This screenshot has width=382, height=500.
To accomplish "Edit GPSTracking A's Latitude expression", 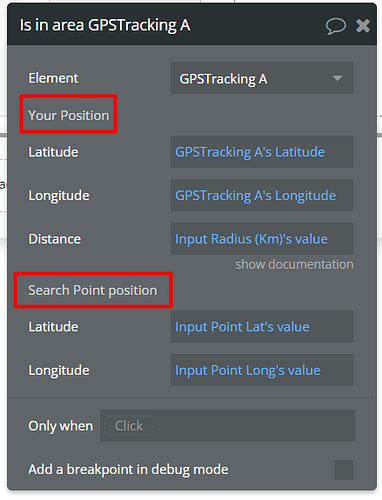I will [262, 152].
